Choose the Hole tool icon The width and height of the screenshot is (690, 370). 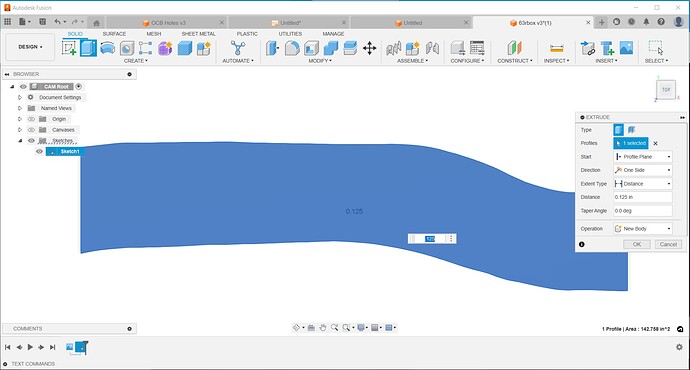tap(127, 48)
